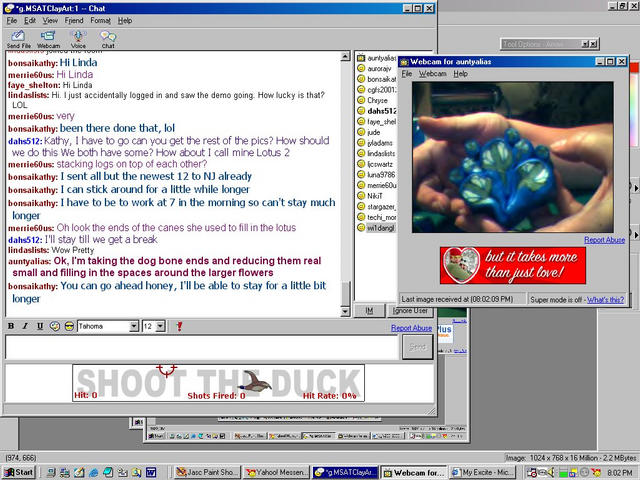Click Report Abuse link in chat window
This screenshot has height=480, width=640.
point(411,328)
